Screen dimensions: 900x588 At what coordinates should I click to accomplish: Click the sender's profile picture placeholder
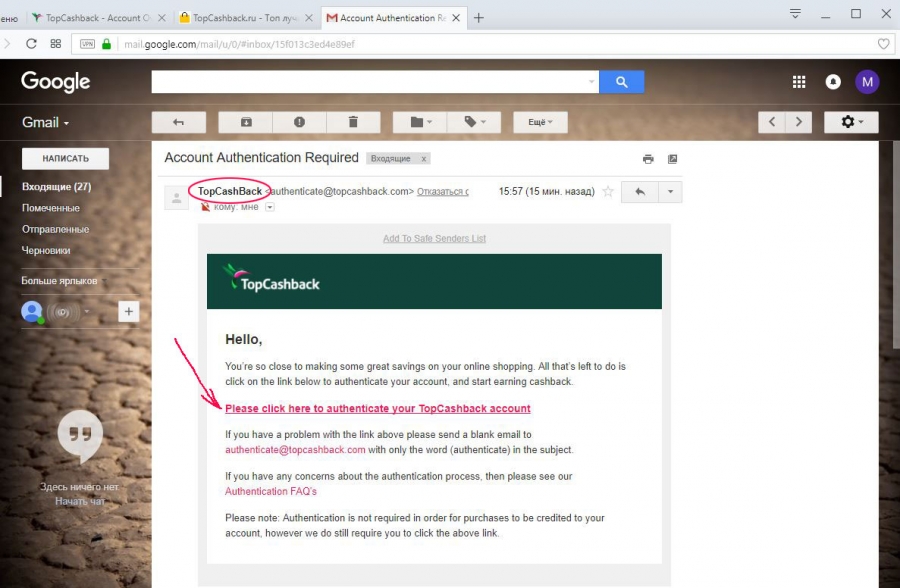point(176,198)
